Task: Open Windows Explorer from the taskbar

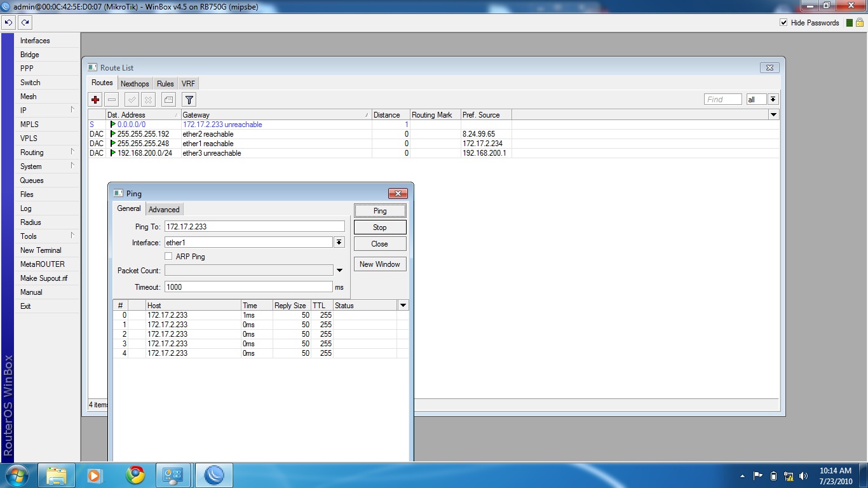Action: tap(57, 475)
